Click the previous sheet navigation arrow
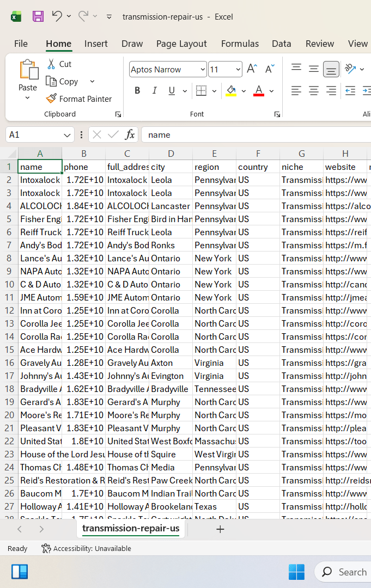This screenshot has width=371, height=588. tap(20, 529)
